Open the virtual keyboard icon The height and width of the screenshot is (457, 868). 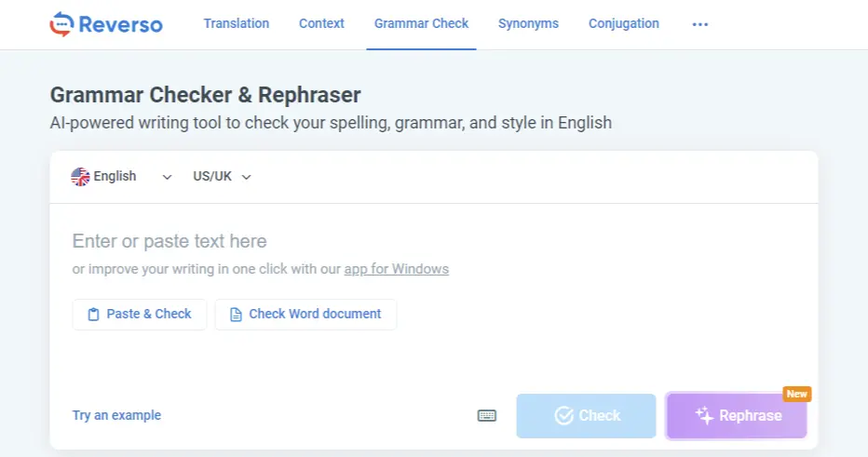point(487,415)
